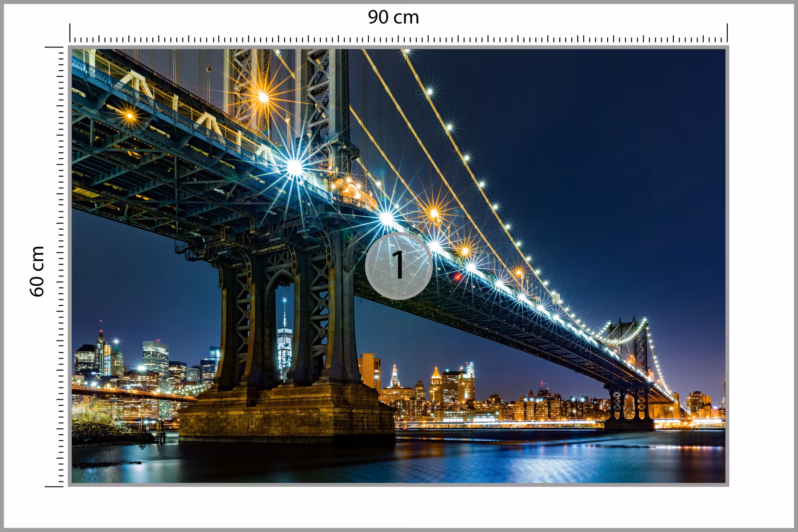
Task: Select the 90 cm width label
Action: (393, 17)
